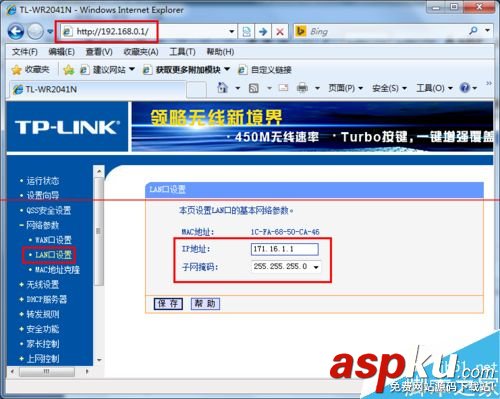Image resolution: width=500 pixels, height=399 pixels.
Task: Select the TL-WR2041N browser tab
Action: pyautogui.click(x=97, y=89)
